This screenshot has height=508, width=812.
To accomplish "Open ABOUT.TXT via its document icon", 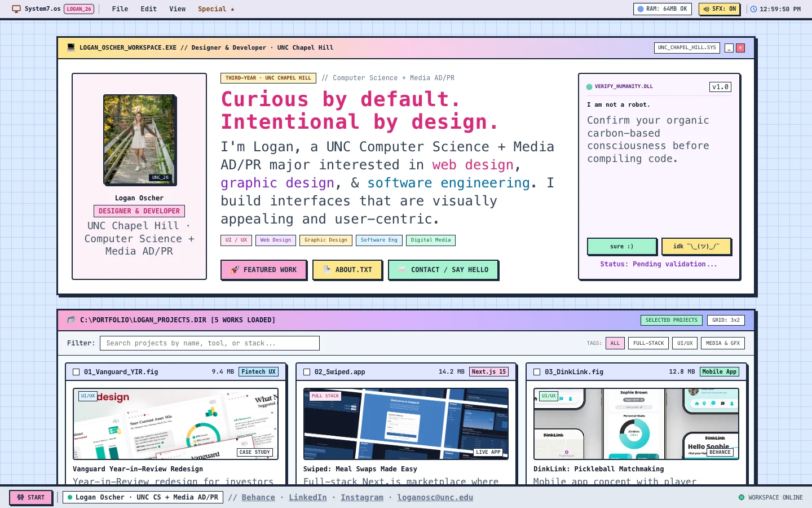I will (326, 270).
